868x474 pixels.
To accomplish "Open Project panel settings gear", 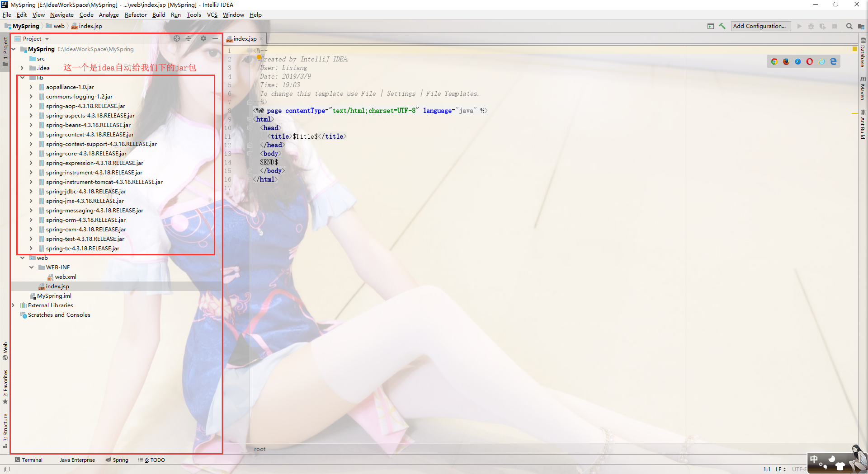I will (203, 38).
